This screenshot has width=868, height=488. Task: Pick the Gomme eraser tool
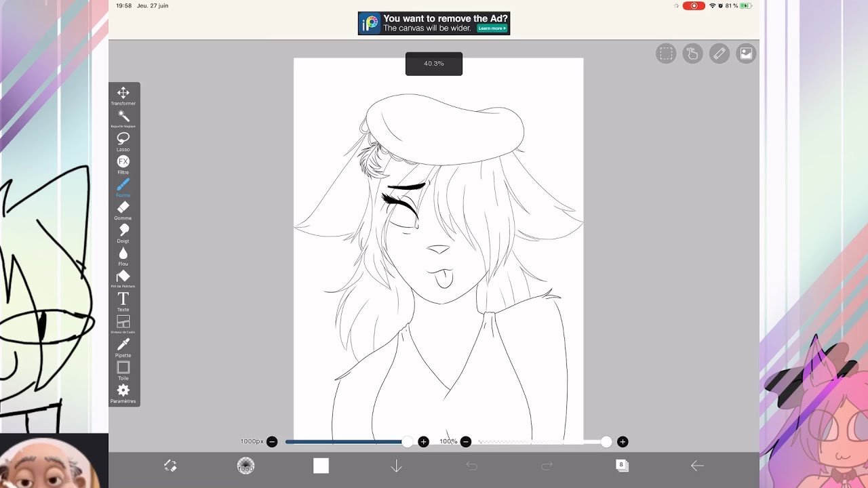pos(123,208)
